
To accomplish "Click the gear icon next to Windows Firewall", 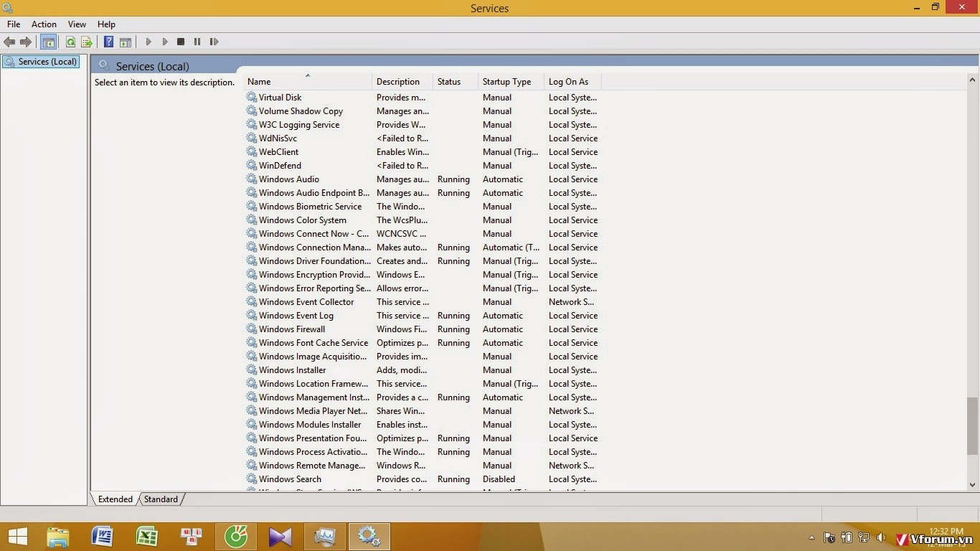I will (252, 329).
